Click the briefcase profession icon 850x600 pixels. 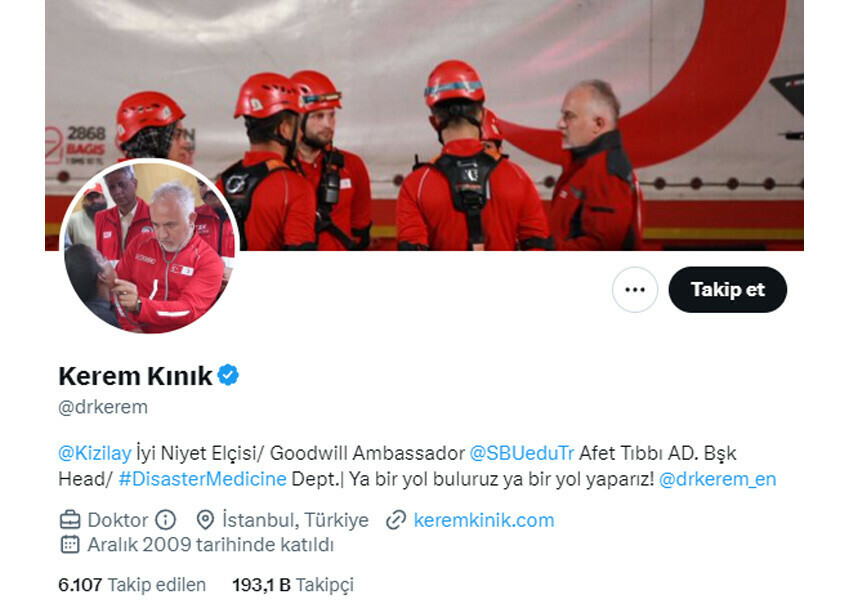tap(70, 520)
